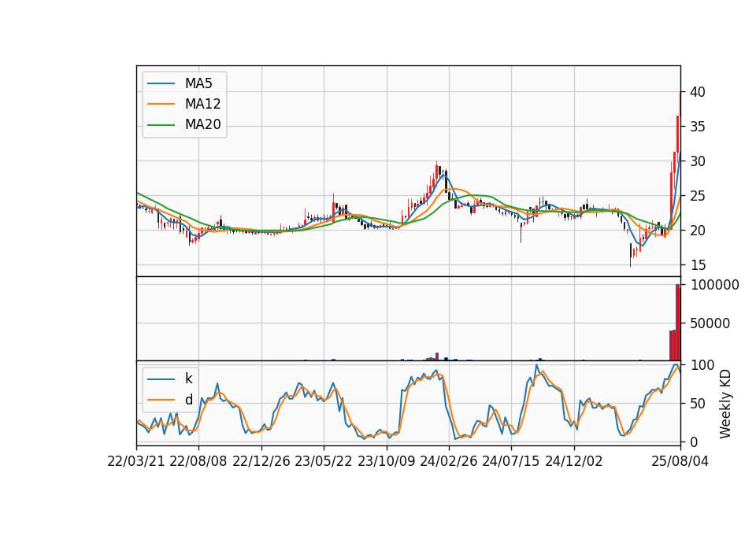Click the MA20 legend label

(202, 124)
